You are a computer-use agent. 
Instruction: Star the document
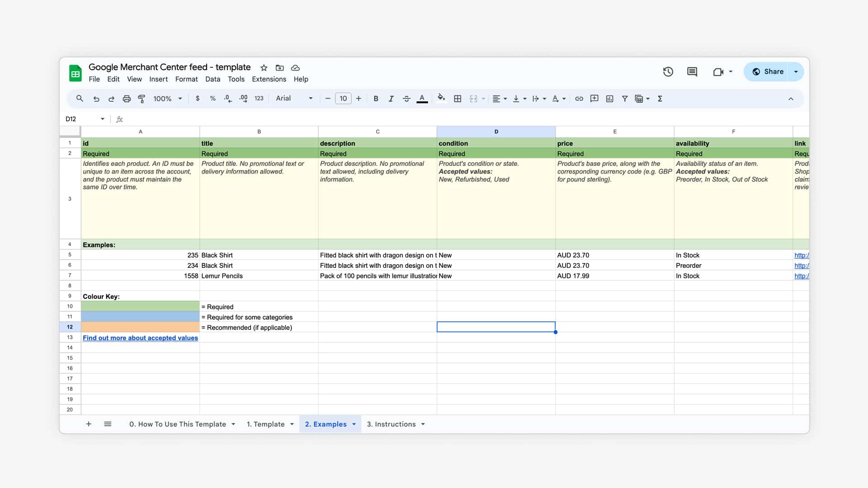(264, 68)
